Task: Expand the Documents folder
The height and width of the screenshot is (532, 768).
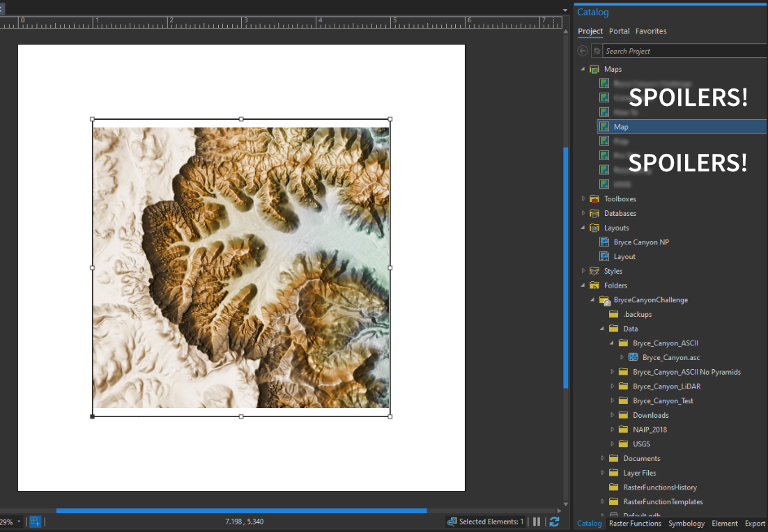Action: pos(602,459)
